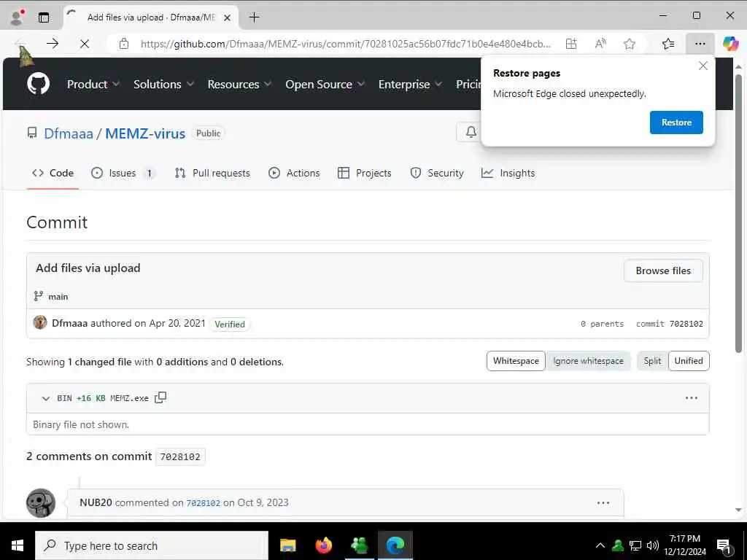Open the Edge profile icon

[18, 17]
